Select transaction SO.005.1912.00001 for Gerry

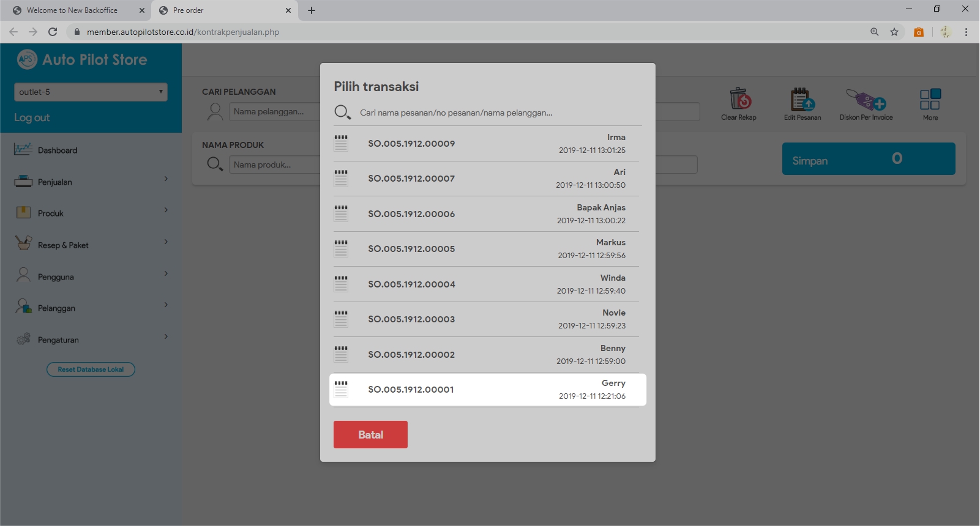[487, 390]
